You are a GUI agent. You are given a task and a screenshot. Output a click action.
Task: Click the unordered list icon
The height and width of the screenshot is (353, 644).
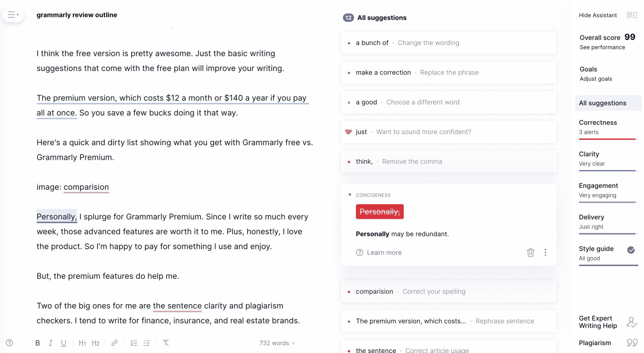[x=147, y=343]
